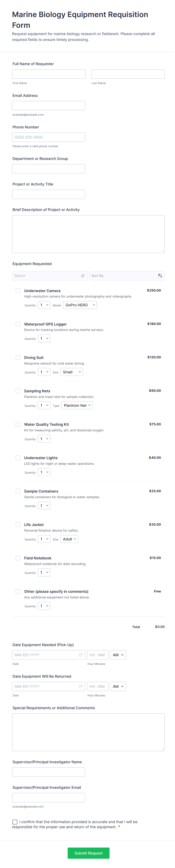
Task: Open the Underwater Camera Model dropdown
Action: pos(80,305)
